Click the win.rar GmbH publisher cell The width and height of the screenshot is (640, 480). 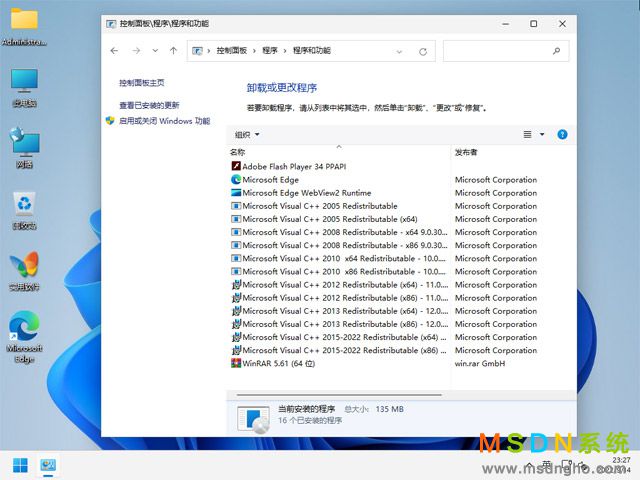click(x=480, y=363)
